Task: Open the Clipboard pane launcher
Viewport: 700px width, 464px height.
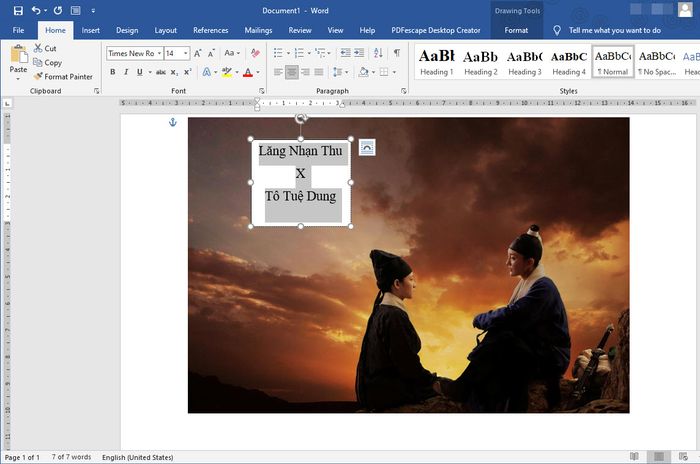Action: (x=96, y=91)
